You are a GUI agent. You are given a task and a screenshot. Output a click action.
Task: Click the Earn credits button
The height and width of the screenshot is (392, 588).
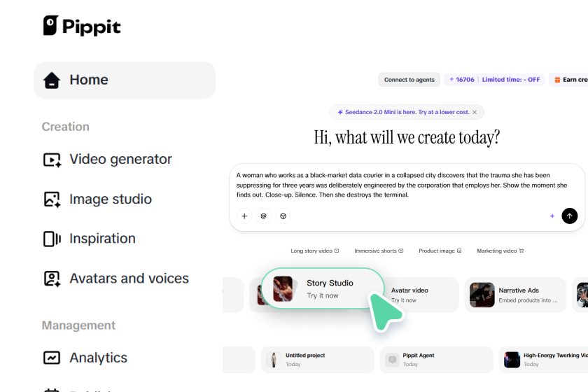[x=570, y=80]
